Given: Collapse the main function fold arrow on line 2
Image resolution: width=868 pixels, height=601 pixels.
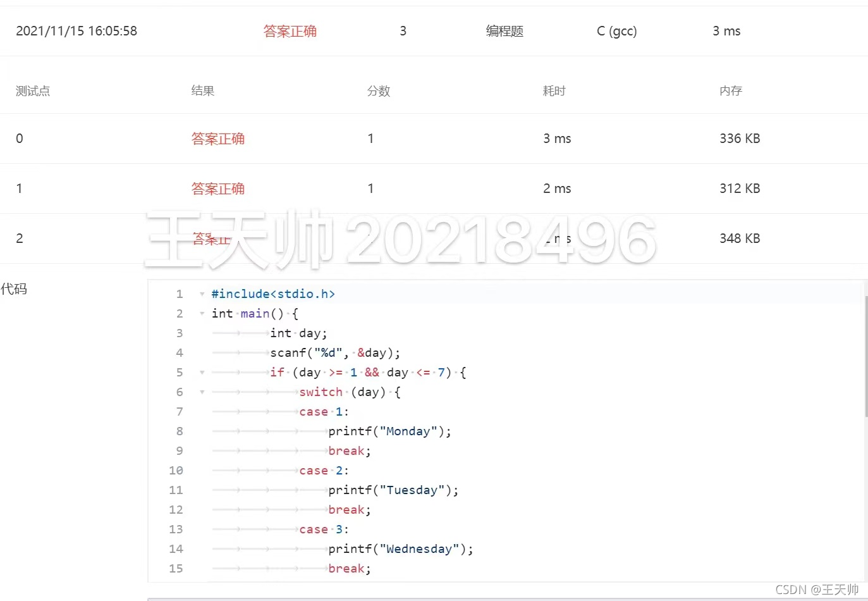Looking at the screenshot, I should tap(202, 314).
